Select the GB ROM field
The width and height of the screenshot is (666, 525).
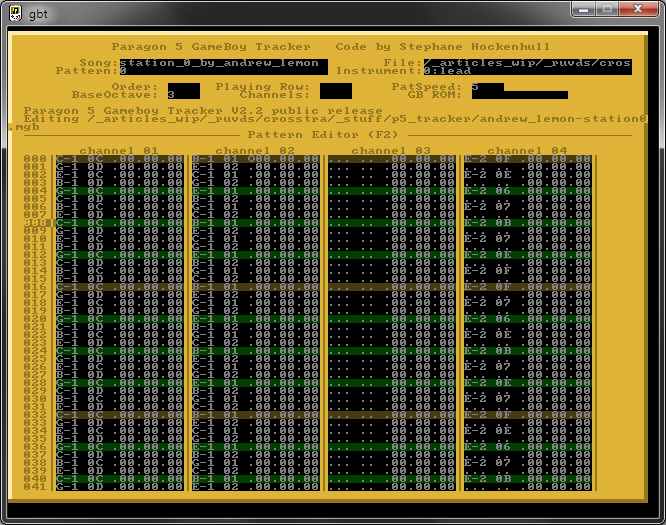pos(519,95)
